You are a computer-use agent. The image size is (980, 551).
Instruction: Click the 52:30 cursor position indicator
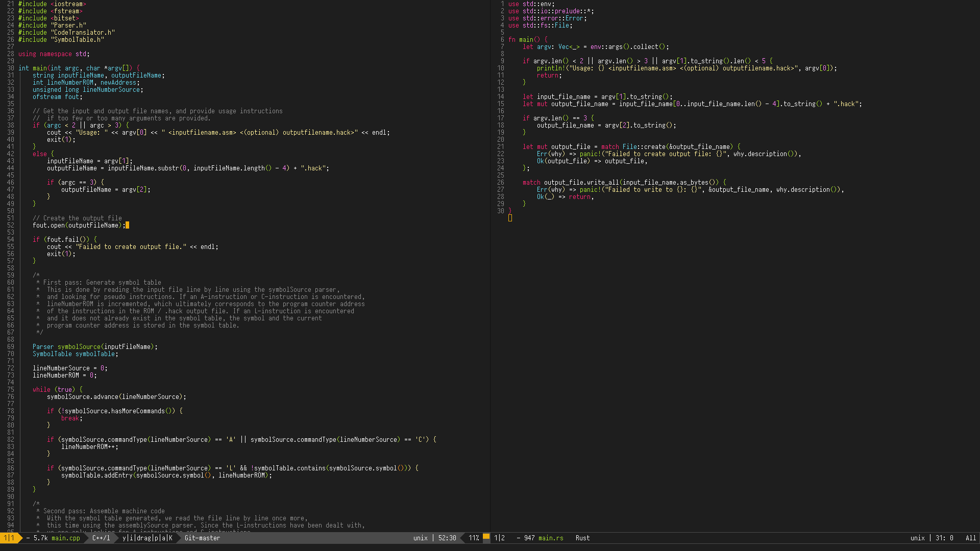tap(447, 538)
